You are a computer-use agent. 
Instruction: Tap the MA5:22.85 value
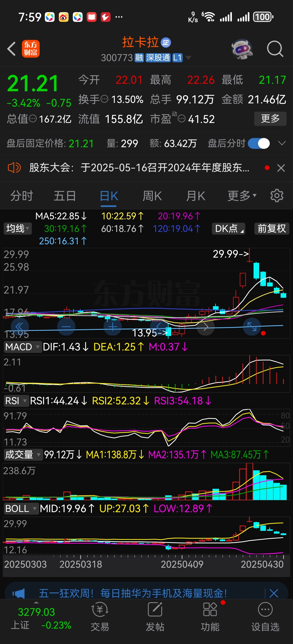[x=61, y=216]
